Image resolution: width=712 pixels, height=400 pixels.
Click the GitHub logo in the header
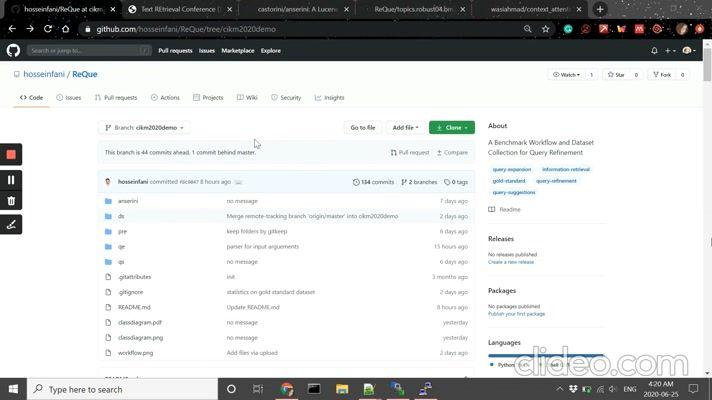[13, 50]
